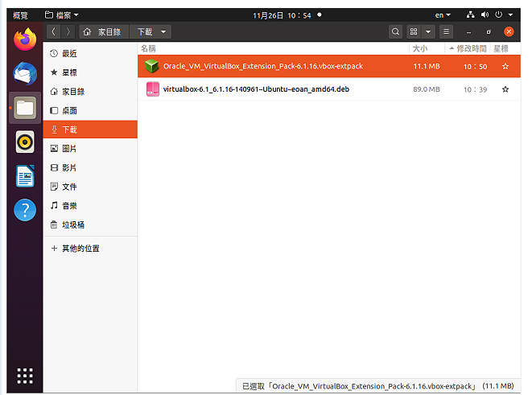
Task: Open 桌面 in the sidebar
Action: point(90,110)
